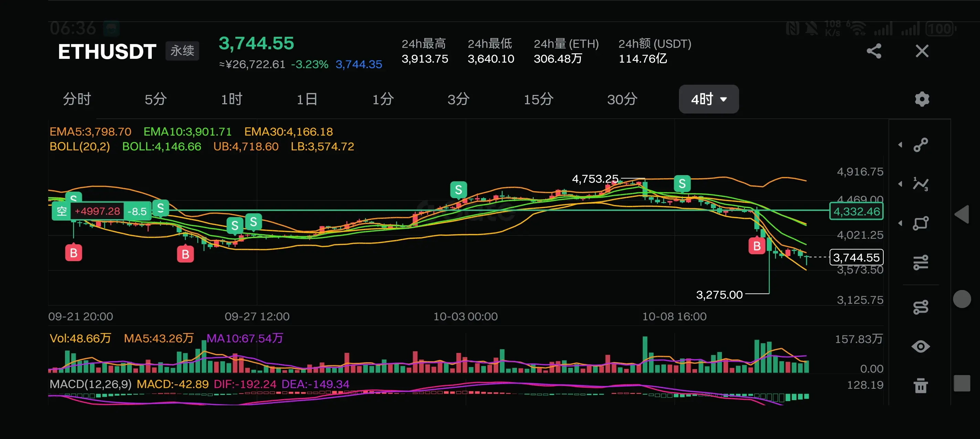Open drawing style adjustment sliders icon

point(921,263)
